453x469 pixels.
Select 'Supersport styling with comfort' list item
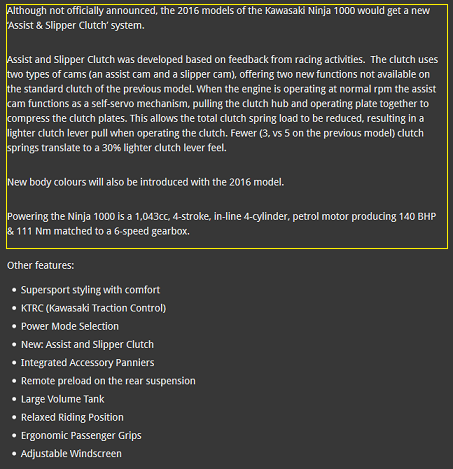click(90, 290)
